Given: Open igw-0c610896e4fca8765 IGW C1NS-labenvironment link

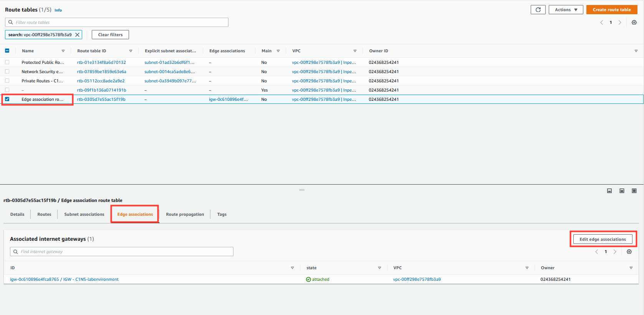Looking at the screenshot, I should (64, 279).
